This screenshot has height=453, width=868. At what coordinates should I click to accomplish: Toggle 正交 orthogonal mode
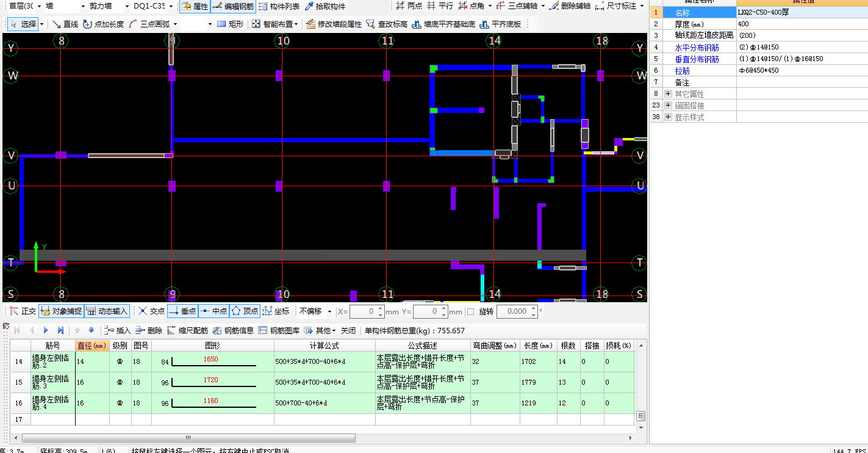coord(23,311)
